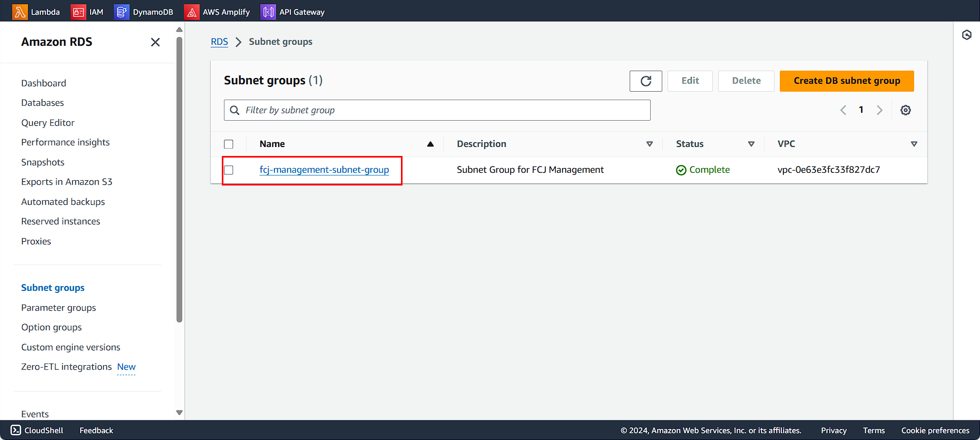Click the 'Subnet Group for FCJ Management' description
The height and width of the screenshot is (440, 980).
pos(530,170)
